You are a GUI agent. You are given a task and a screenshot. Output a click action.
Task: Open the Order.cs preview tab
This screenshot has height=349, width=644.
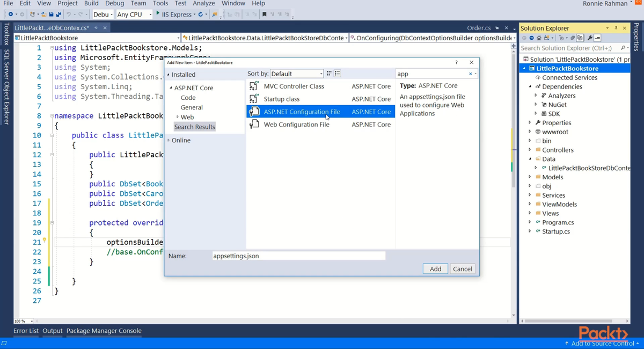[x=479, y=28]
